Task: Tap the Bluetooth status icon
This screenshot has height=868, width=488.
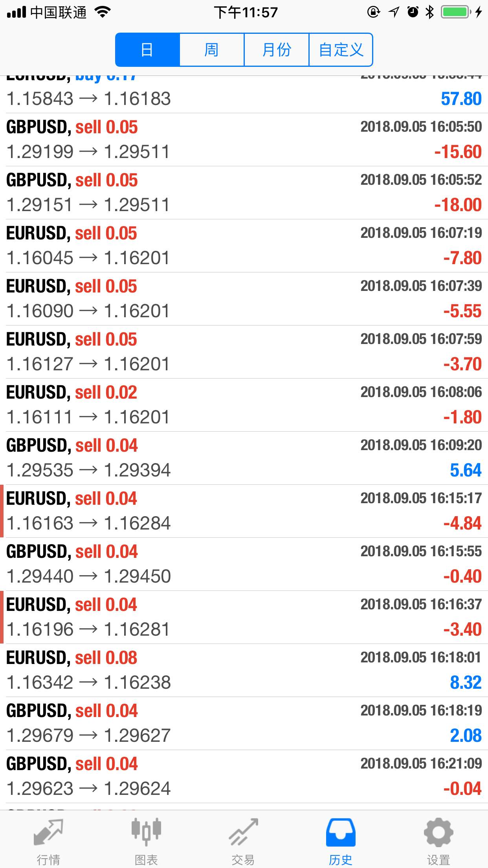Action: pyautogui.click(x=430, y=12)
